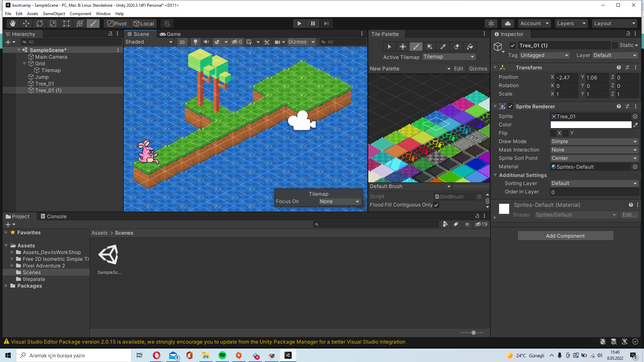Select the Move tool in the toolbar

tap(26, 23)
